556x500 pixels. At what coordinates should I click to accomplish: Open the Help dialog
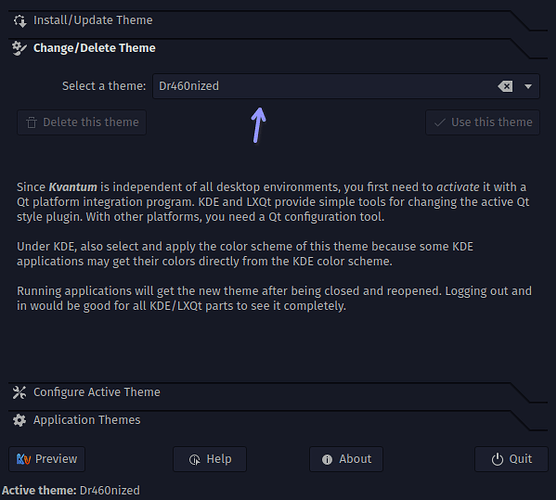point(210,459)
